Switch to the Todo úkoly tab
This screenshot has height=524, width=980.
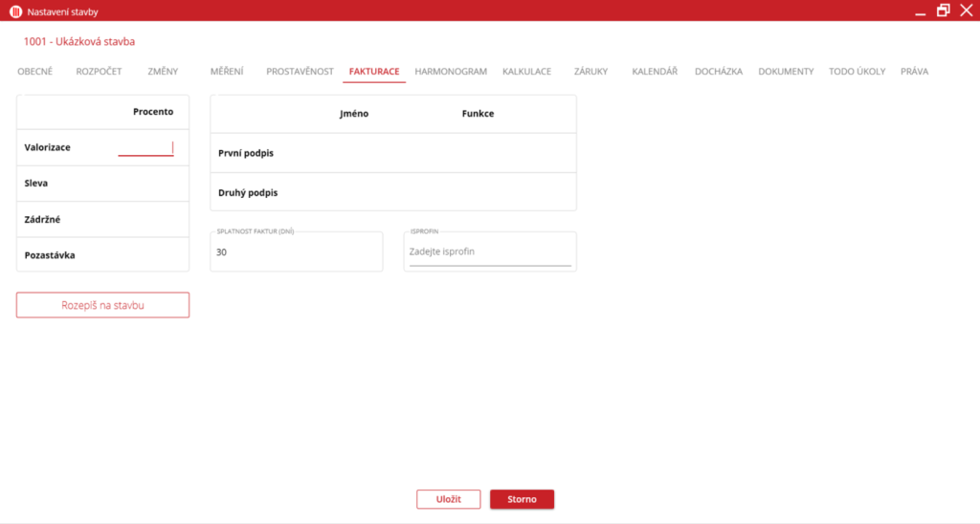857,72
